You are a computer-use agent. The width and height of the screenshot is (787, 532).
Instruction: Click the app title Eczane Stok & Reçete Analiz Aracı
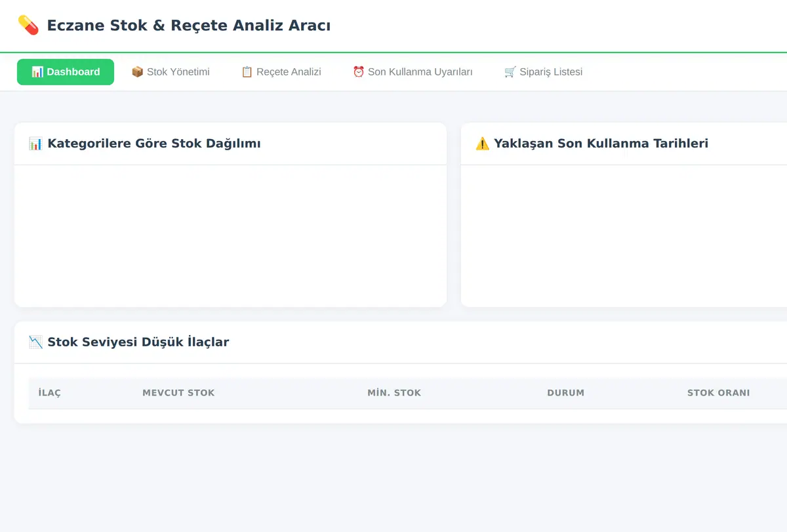[189, 26]
